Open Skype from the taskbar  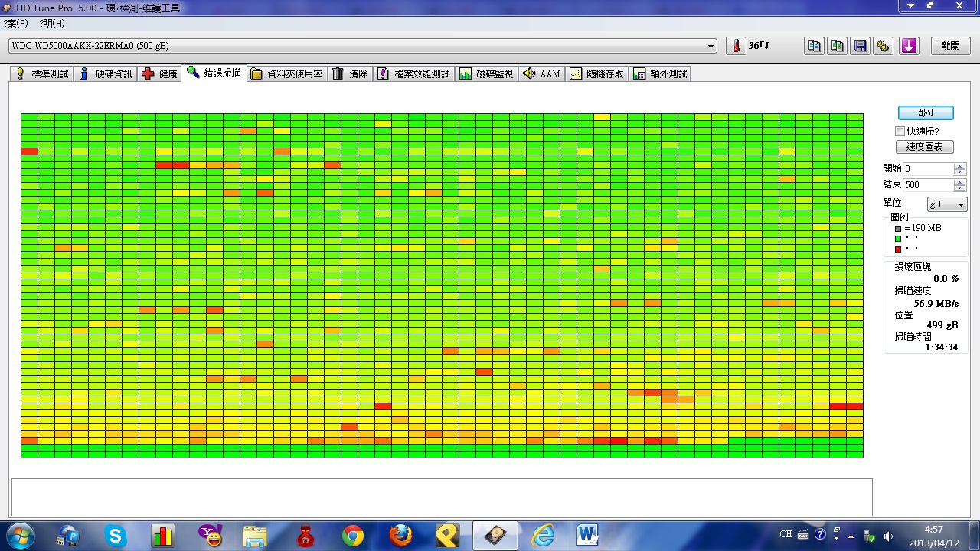[x=116, y=536]
